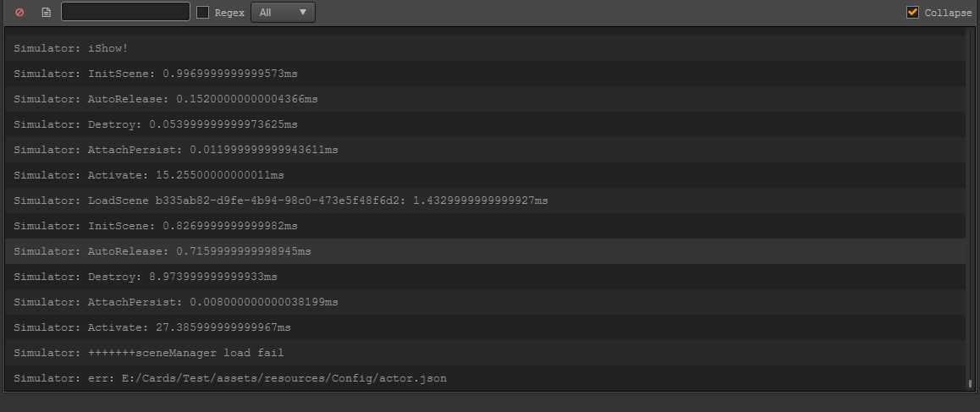Select the actor.json error log line
The height and width of the screenshot is (412, 980).
230,378
